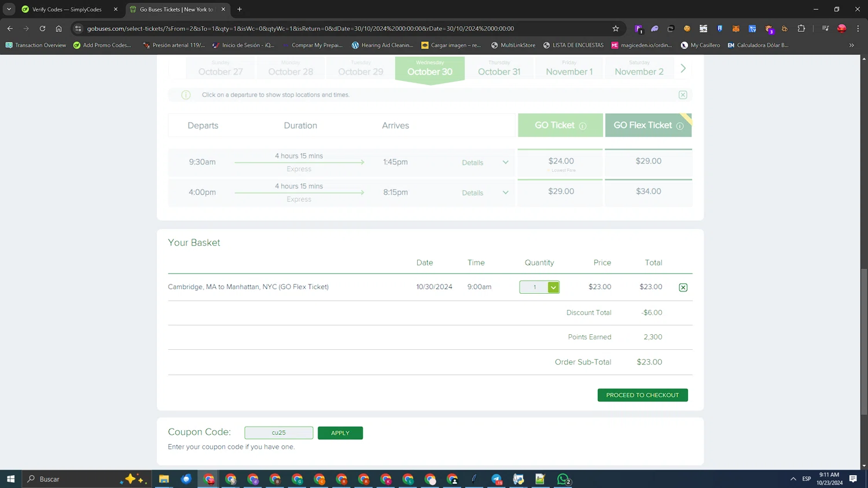
Task: Open the Windows notification center icon
Action: click(853, 479)
